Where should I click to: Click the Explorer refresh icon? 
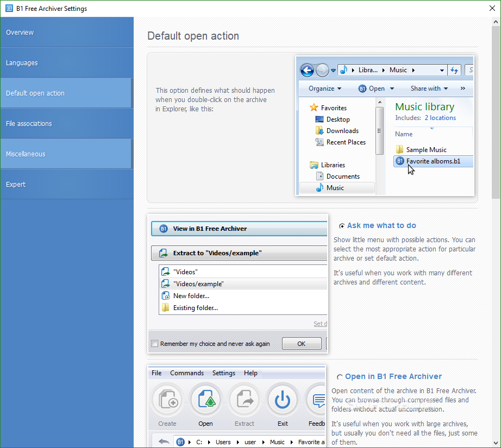[454, 70]
